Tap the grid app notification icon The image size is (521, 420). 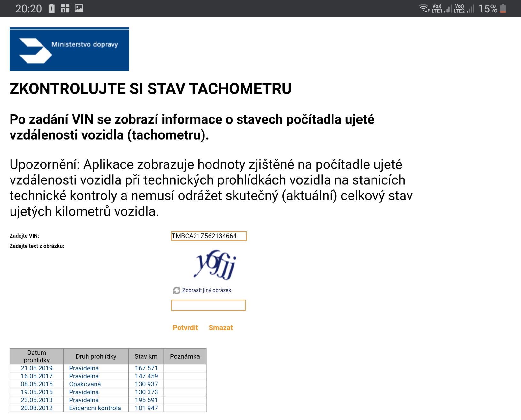65,9
